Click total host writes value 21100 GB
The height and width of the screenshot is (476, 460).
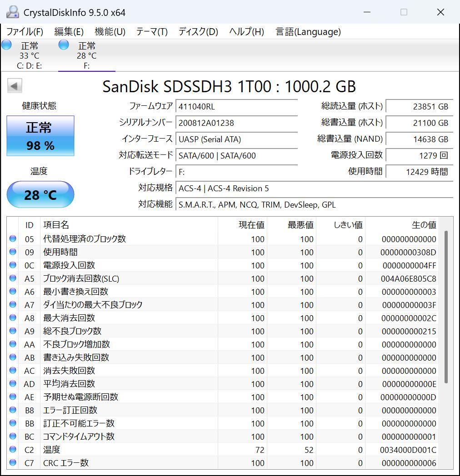[x=419, y=123]
